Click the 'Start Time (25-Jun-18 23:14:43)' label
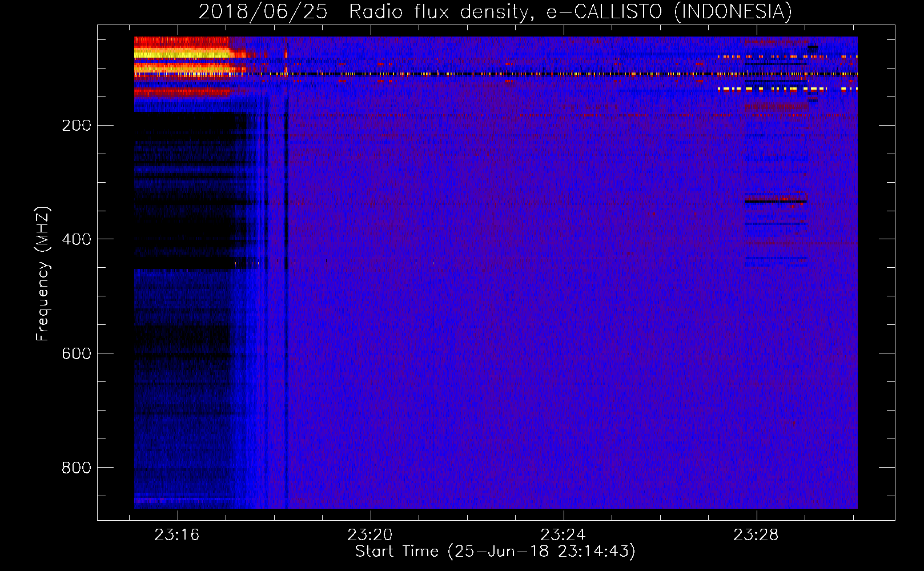The width and height of the screenshot is (924, 571). click(x=495, y=552)
